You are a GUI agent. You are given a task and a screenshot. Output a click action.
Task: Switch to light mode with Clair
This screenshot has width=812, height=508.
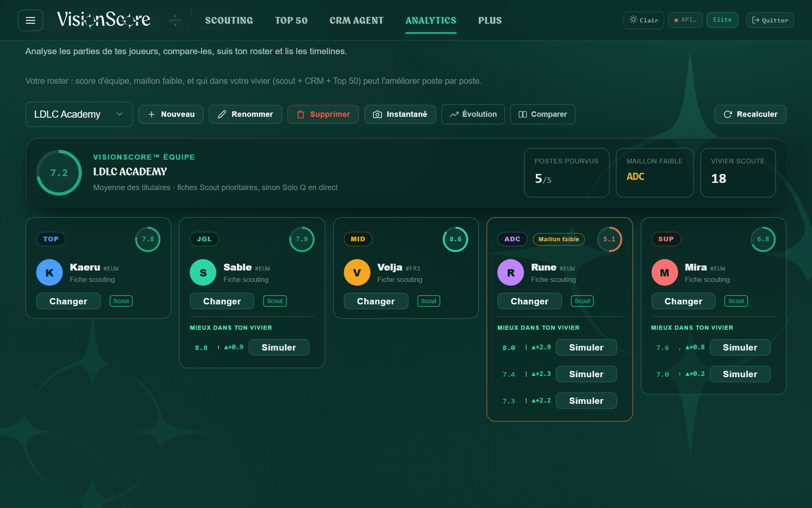pyautogui.click(x=644, y=20)
